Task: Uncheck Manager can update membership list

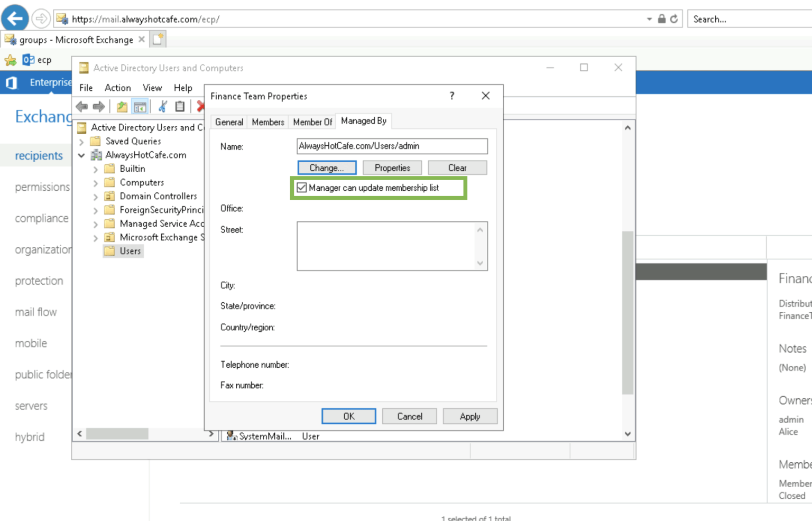Action: 302,188
